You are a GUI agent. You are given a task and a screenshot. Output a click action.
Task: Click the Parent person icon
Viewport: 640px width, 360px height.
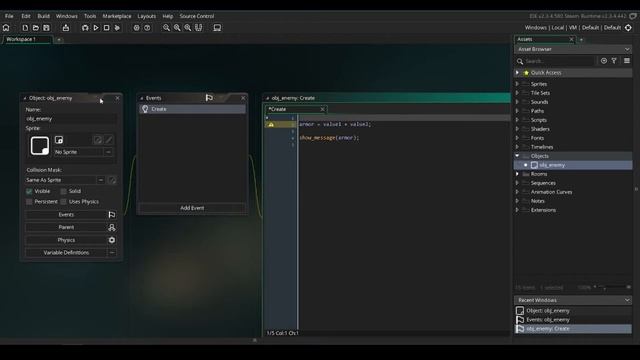pyautogui.click(x=111, y=227)
